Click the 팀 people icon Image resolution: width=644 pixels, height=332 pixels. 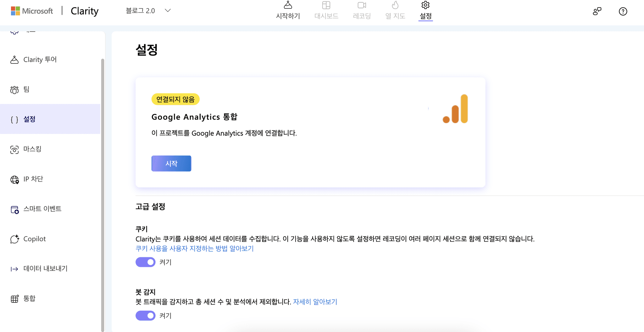click(x=14, y=90)
